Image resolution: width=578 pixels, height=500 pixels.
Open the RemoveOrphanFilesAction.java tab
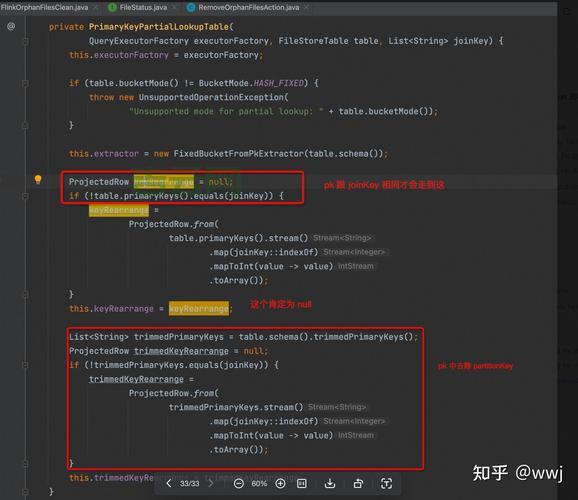pos(248,7)
